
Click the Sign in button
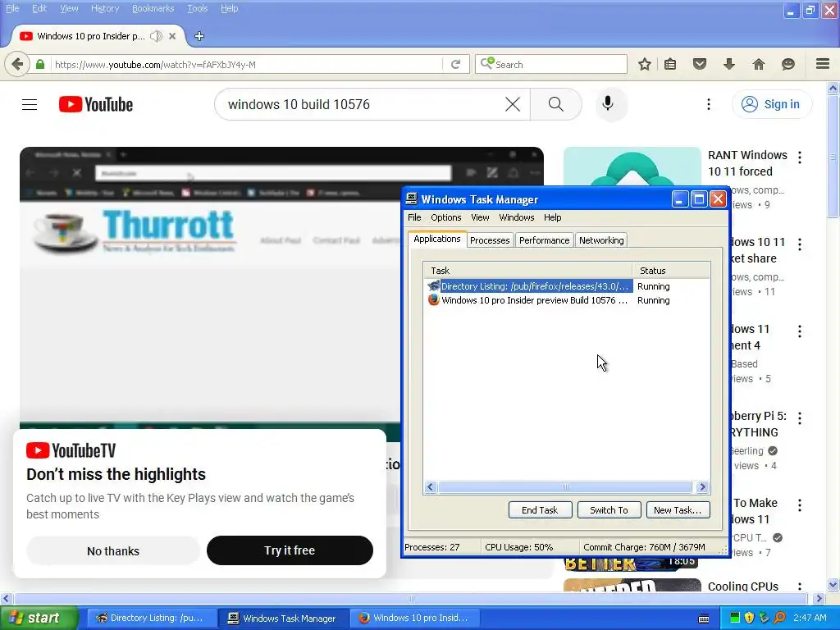[771, 104]
